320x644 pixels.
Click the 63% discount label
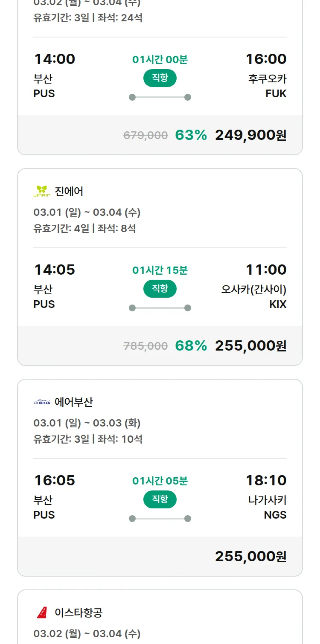(x=191, y=135)
